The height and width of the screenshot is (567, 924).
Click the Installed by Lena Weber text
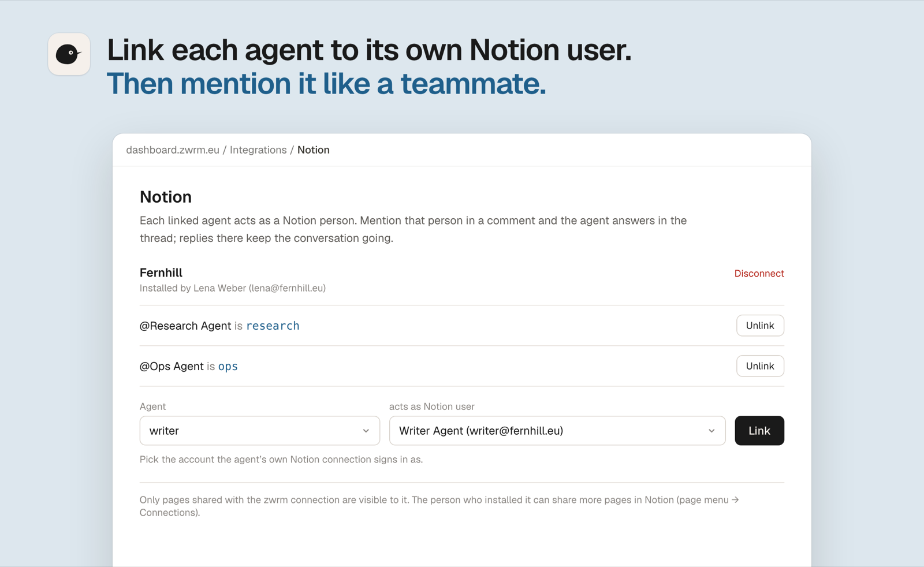tap(233, 288)
